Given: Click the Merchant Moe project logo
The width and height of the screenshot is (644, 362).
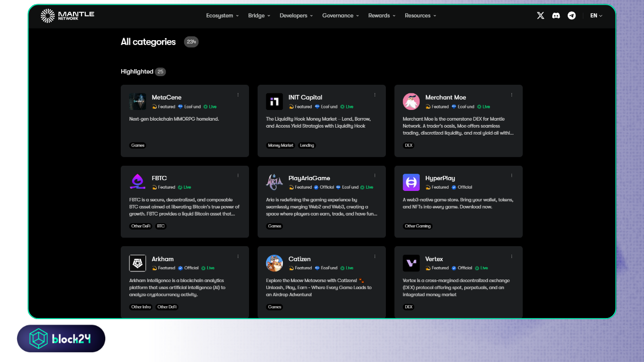Looking at the screenshot, I should tap(412, 101).
